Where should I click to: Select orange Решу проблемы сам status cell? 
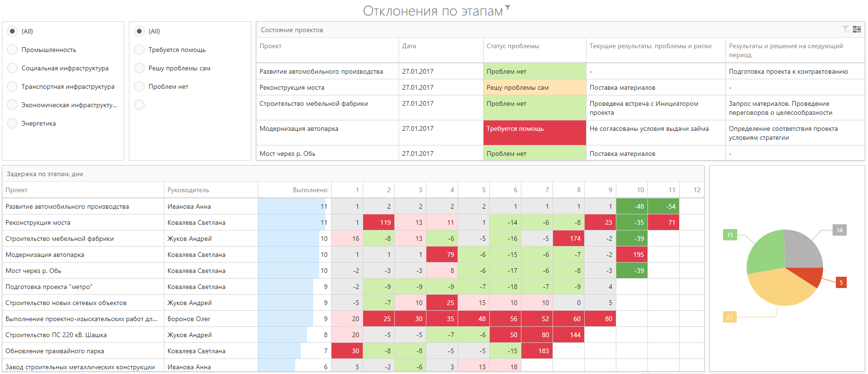[535, 87]
